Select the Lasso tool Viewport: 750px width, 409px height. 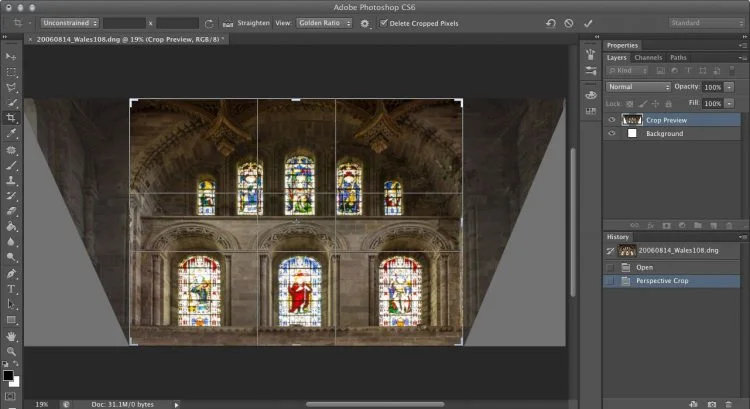[11, 87]
